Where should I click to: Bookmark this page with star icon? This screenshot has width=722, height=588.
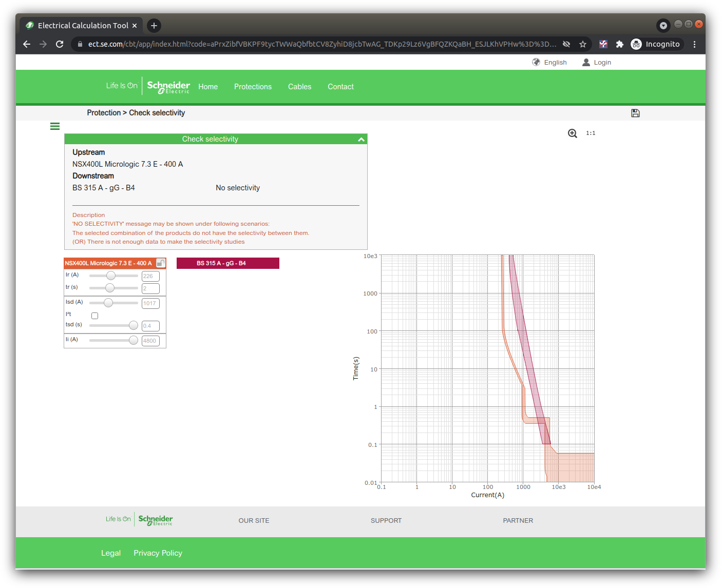[x=583, y=44]
